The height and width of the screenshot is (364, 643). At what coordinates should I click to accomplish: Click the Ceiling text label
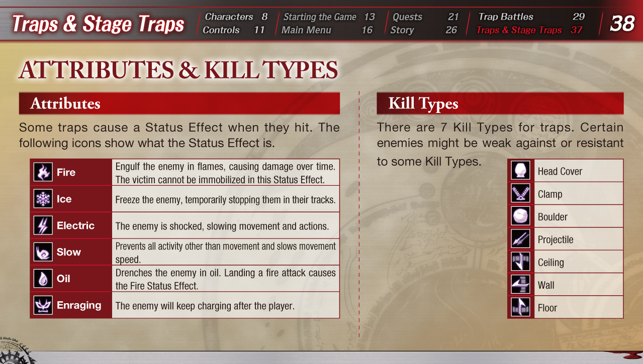point(551,263)
